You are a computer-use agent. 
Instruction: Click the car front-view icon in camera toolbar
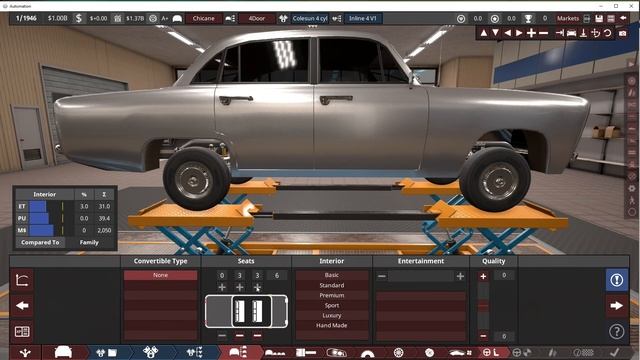[x=571, y=33]
